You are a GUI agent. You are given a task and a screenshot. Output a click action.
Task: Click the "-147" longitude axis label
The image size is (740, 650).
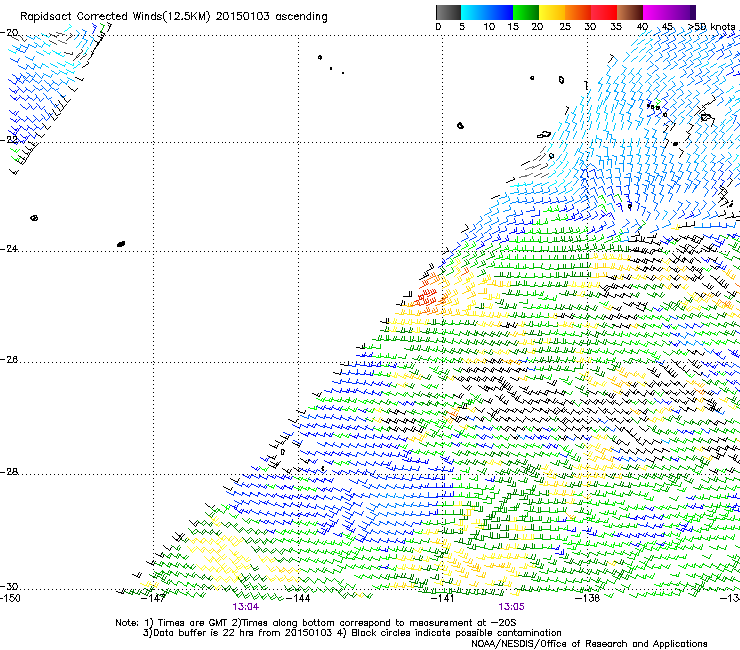coord(154,598)
